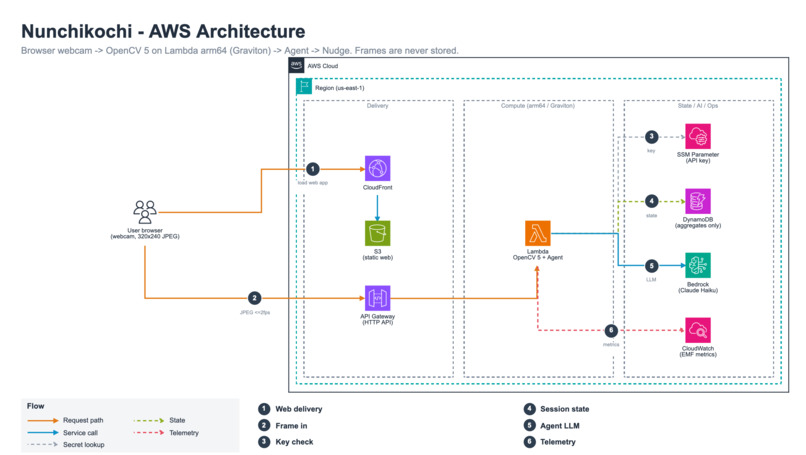Click the API Gateway icon
Screen dimensions: 806x455
click(x=377, y=298)
